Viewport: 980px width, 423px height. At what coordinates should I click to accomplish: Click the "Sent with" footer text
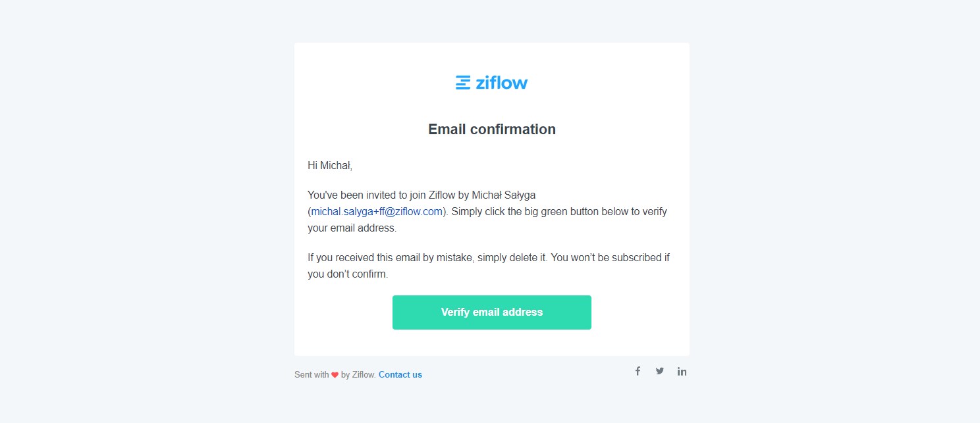click(x=312, y=375)
